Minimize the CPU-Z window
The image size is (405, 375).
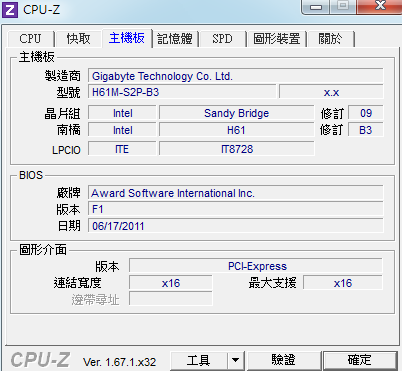[x=316, y=6]
